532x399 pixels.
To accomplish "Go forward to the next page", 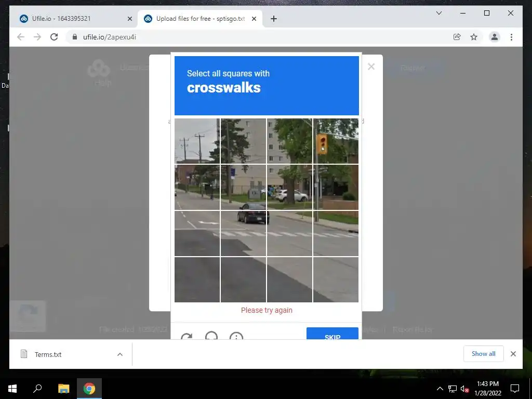I will point(37,37).
